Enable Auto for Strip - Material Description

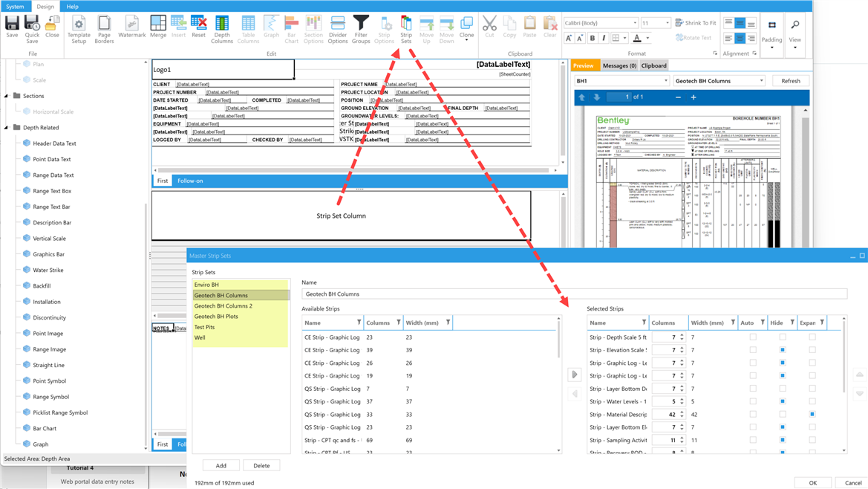pyautogui.click(x=753, y=414)
